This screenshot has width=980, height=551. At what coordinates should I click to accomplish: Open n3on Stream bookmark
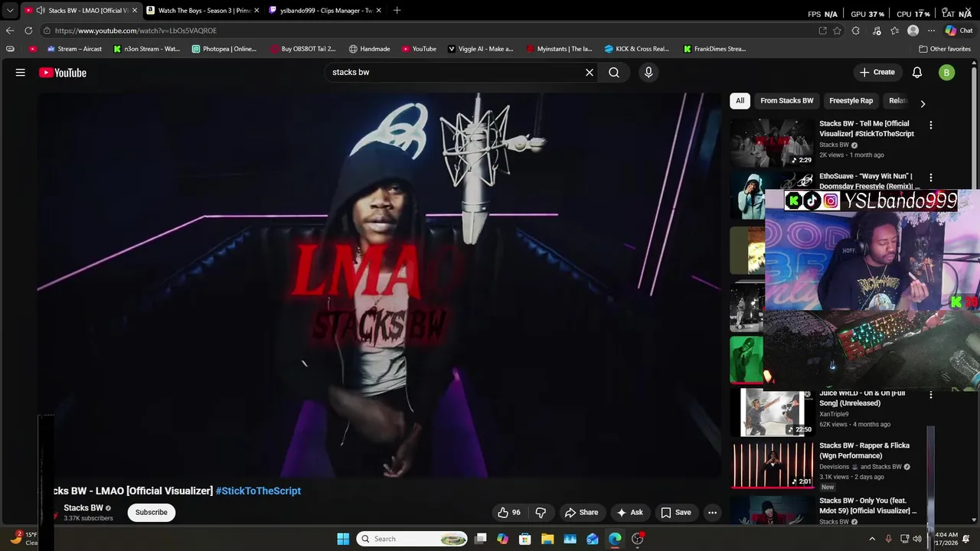click(x=147, y=49)
